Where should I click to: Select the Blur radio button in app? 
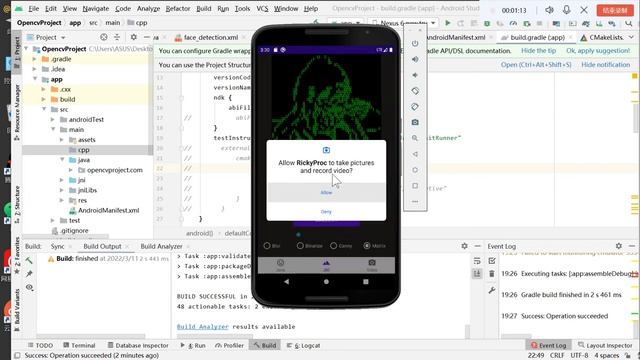(x=267, y=246)
